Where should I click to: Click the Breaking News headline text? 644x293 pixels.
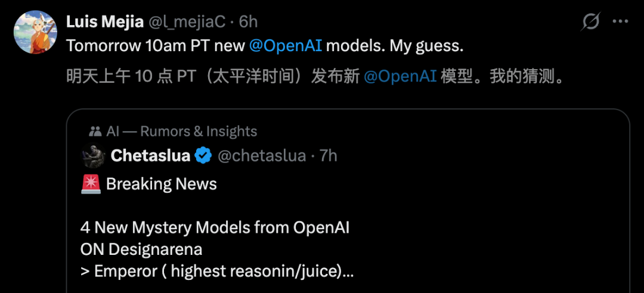(161, 184)
